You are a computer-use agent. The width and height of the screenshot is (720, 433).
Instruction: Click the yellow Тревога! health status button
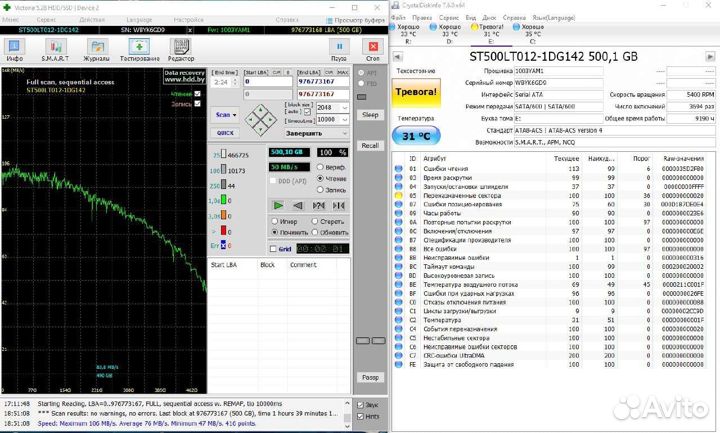(x=416, y=93)
